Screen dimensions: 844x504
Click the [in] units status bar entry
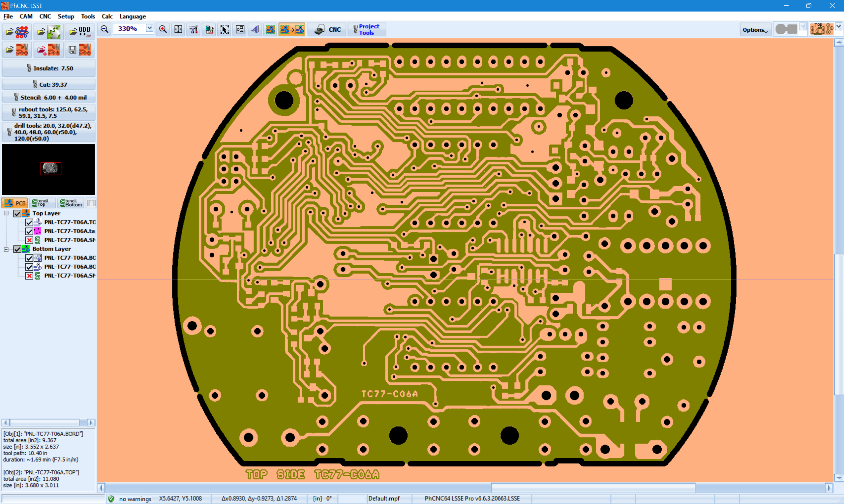[317, 499]
